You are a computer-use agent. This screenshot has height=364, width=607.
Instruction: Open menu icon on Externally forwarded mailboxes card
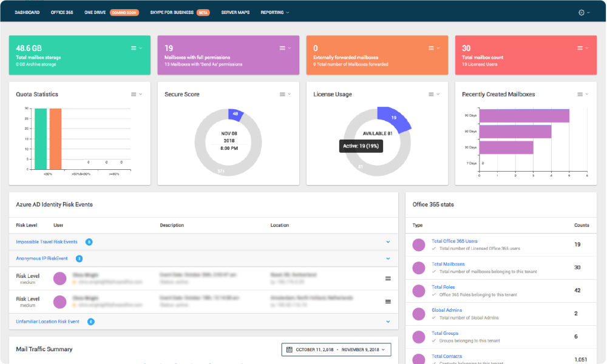click(431, 48)
